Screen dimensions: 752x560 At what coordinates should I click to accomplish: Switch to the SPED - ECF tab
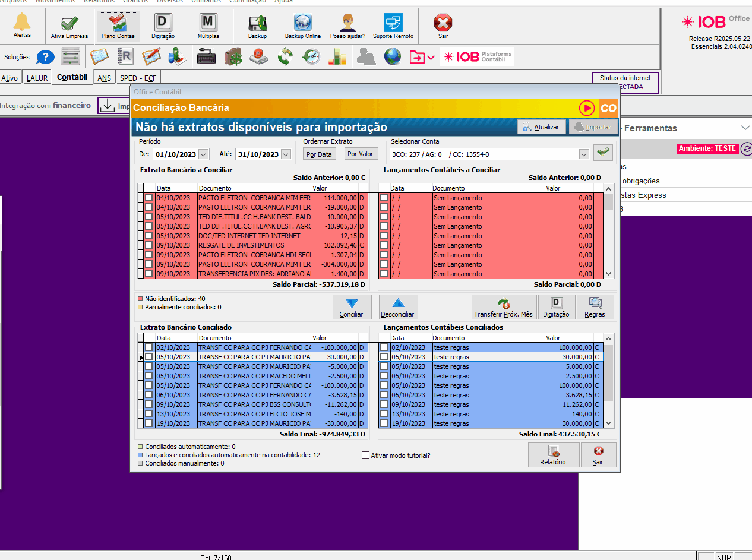[138, 78]
